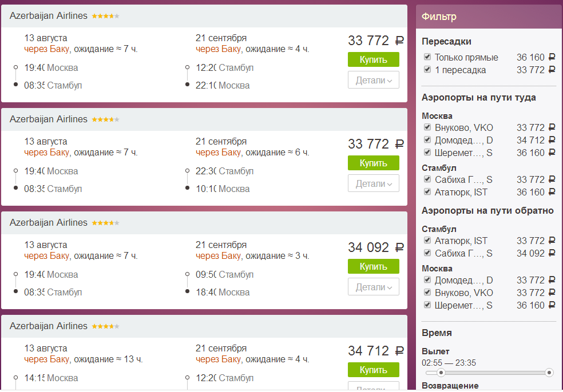This screenshot has width=563, height=392.
Task: Expand 'Детали' on the 34 092 ₽ flight
Action: point(373,287)
